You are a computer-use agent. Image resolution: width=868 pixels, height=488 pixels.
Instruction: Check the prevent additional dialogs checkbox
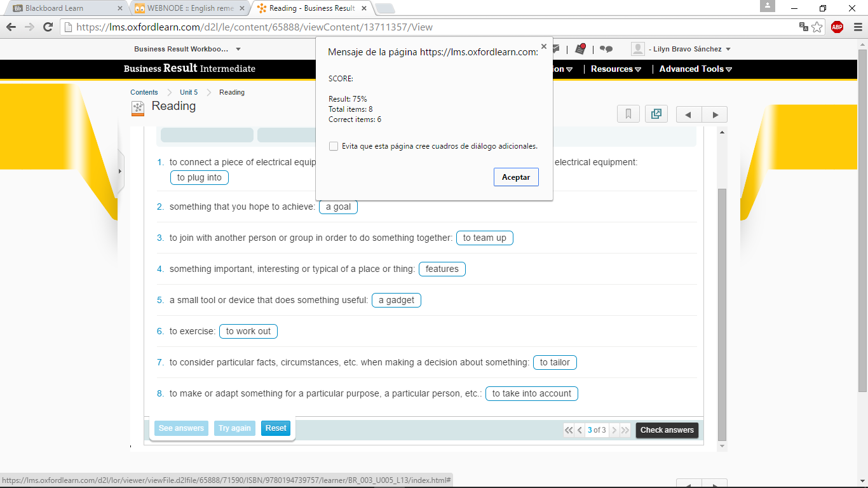[334, 146]
